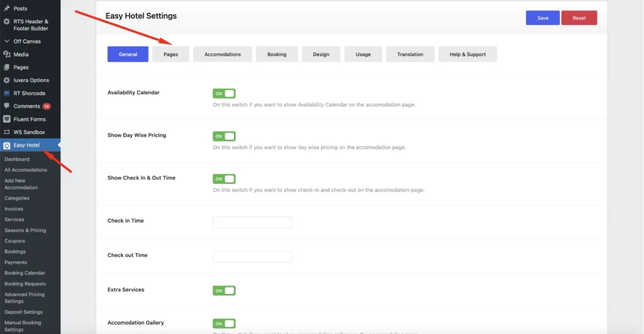Viewport: 644px width, 334px height.
Task: Click the Media icon in sidebar
Action: point(6,54)
